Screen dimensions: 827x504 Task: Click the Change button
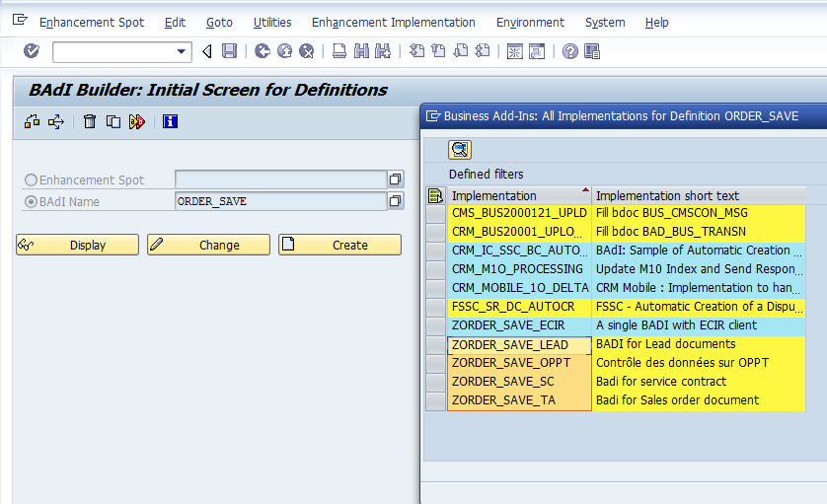pos(208,245)
